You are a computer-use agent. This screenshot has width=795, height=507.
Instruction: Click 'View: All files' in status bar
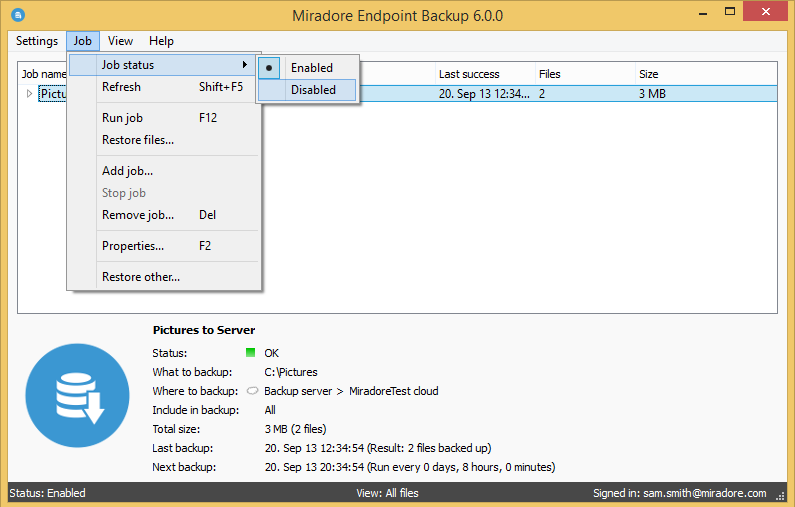[387, 493]
